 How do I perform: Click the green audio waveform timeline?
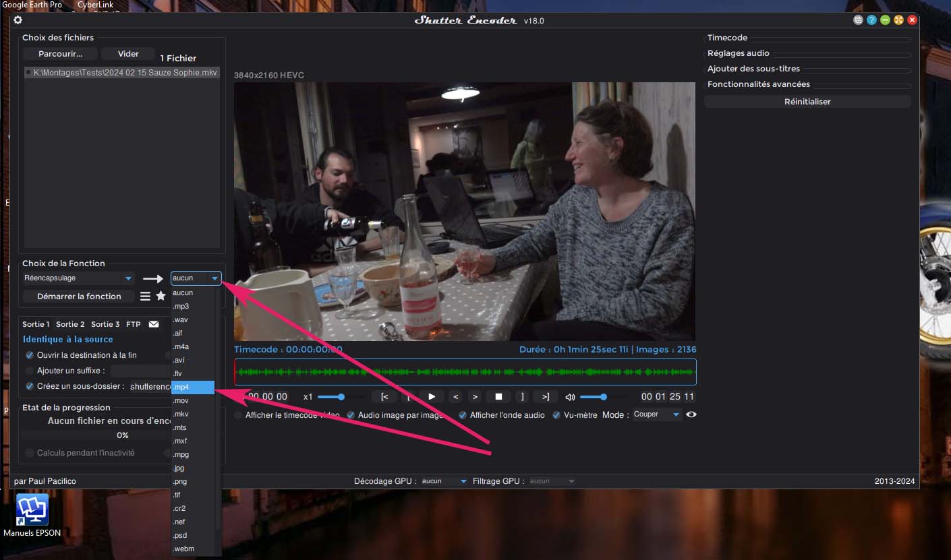(x=465, y=372)
